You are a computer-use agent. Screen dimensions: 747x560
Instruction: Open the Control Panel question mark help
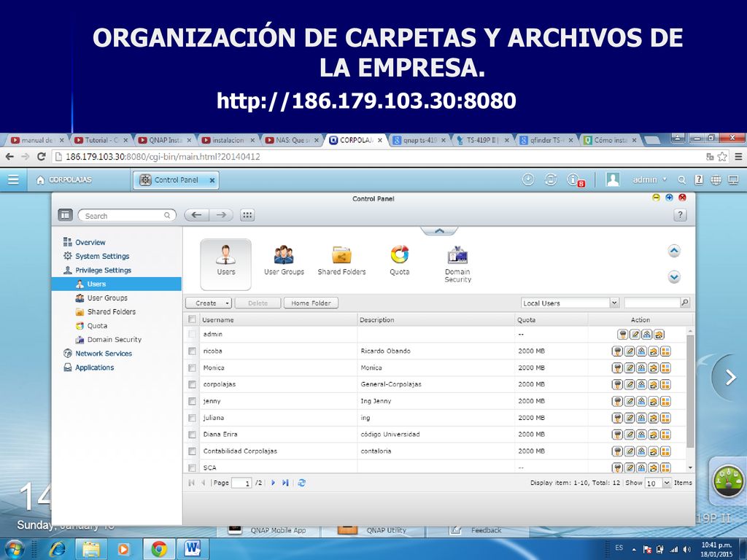pos(680,215)
